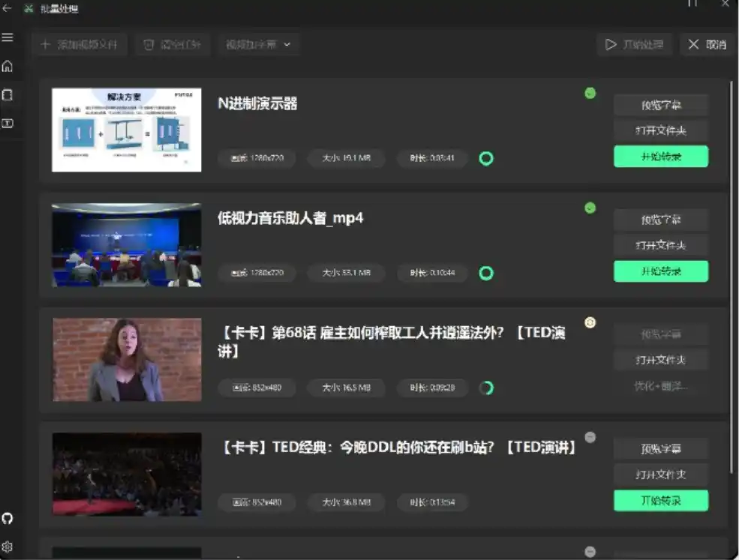Open settings via the sidebar gear icon
The image size is (739, 560).
7,547
